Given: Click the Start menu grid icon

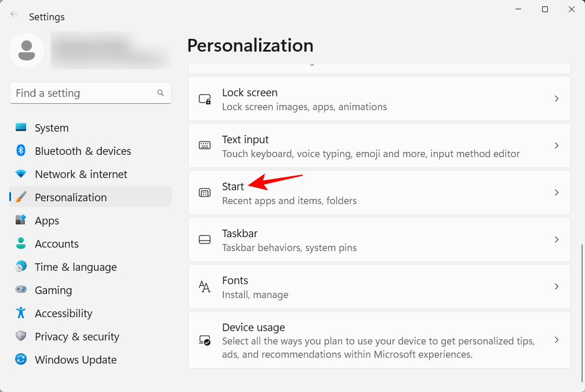Looking at the screenshot, I should tap(204, 192).
